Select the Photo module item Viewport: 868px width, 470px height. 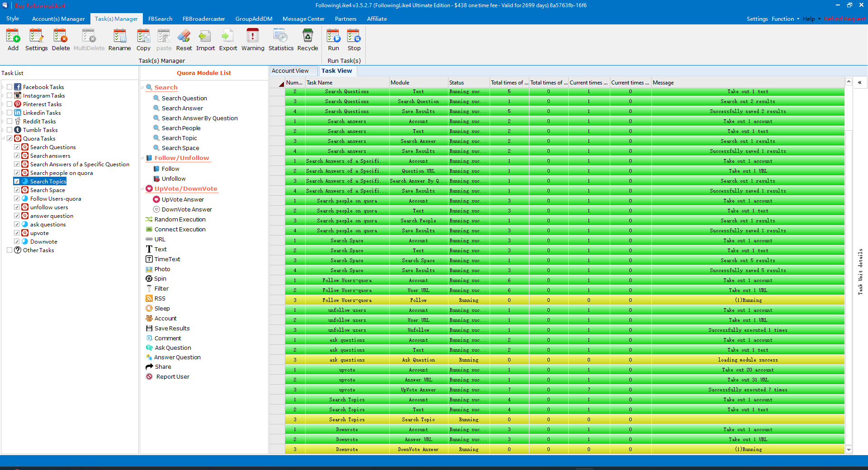(162, 269)
